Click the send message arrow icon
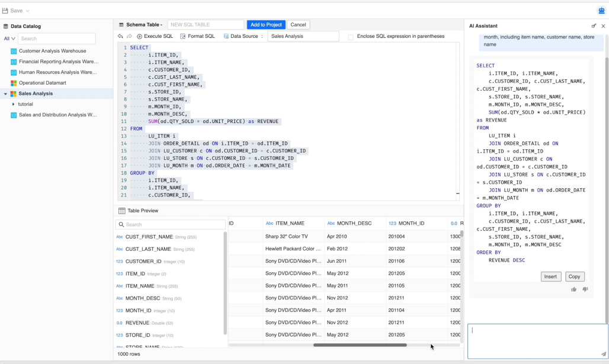This screenshot has width=609, height=364. [x=603, y=354]
